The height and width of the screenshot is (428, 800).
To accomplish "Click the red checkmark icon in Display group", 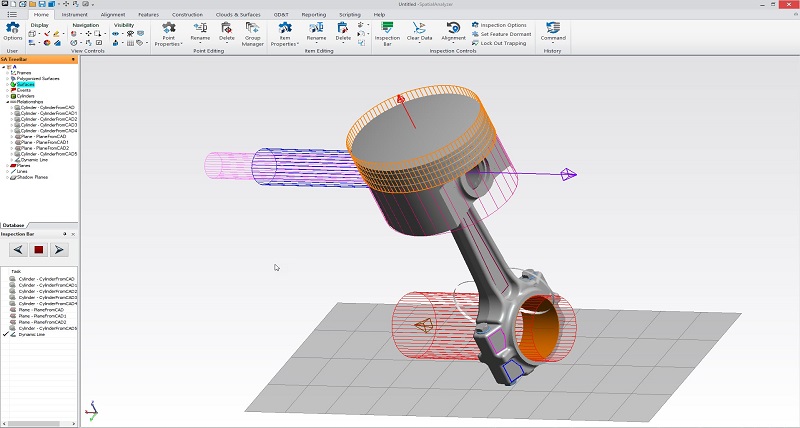I will tap(47, 34).
